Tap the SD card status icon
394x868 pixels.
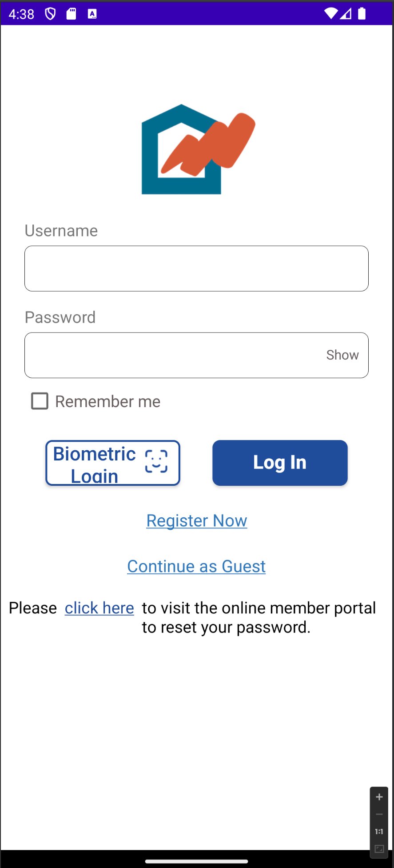tap(71, 14)
